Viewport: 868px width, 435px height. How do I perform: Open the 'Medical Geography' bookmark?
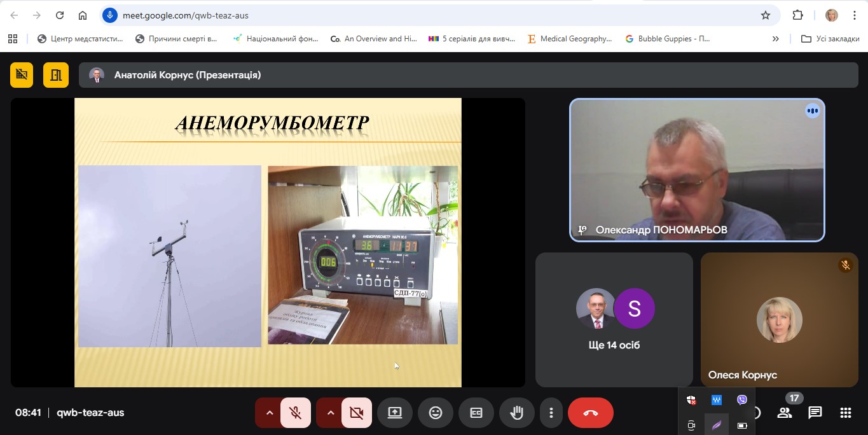(570, 39)
